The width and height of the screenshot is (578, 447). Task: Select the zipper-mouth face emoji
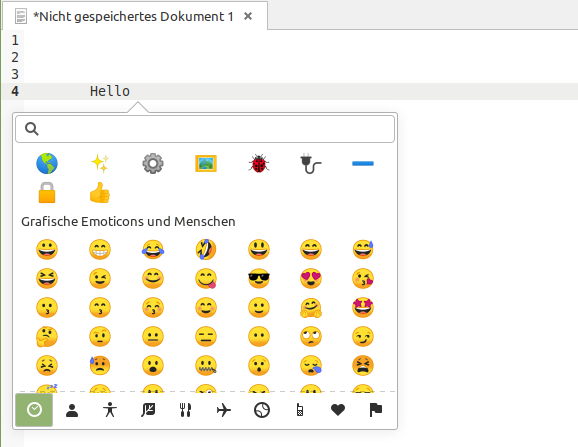(206, 366)
